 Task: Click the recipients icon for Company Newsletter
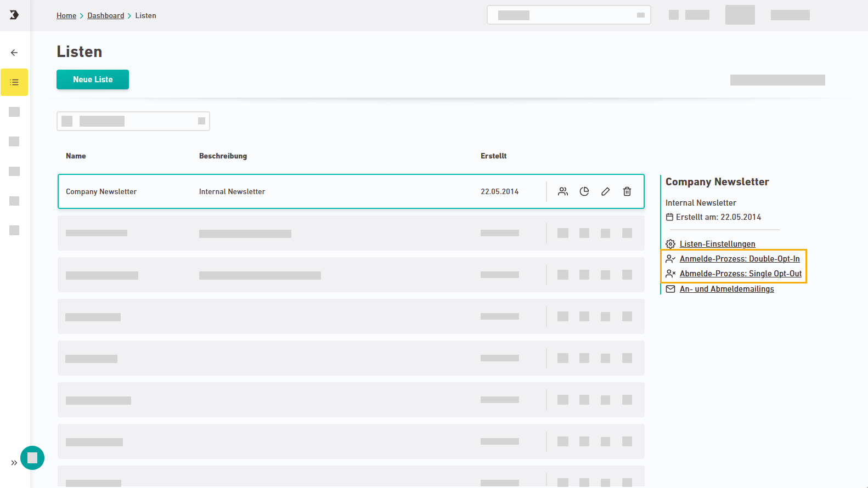pyautogui.click(x=563, y=191)
